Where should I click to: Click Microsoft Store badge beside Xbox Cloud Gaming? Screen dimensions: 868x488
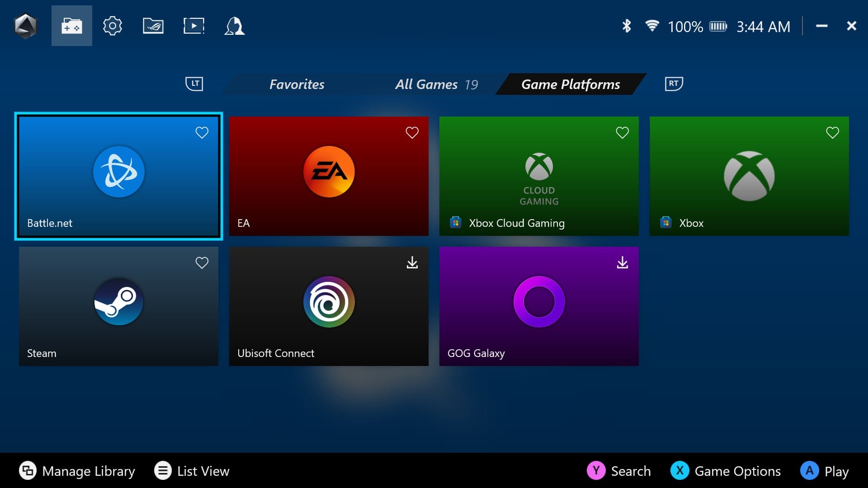456,223
